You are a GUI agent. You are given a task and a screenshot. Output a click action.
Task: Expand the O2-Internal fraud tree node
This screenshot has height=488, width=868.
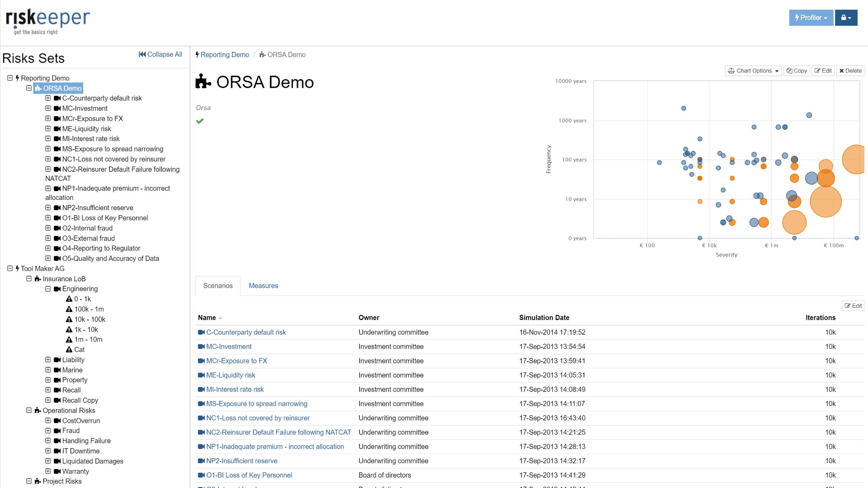tap(48, 228)
